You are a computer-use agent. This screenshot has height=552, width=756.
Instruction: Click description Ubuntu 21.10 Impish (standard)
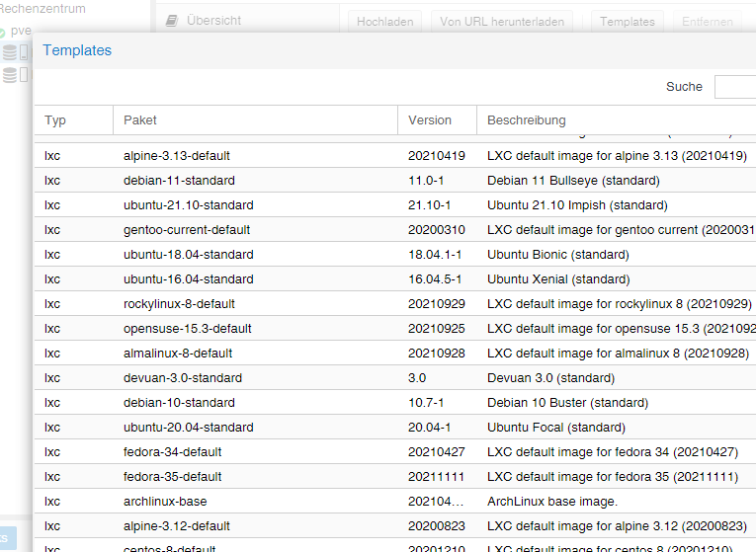pyautogui.click(x=577, y=205)
